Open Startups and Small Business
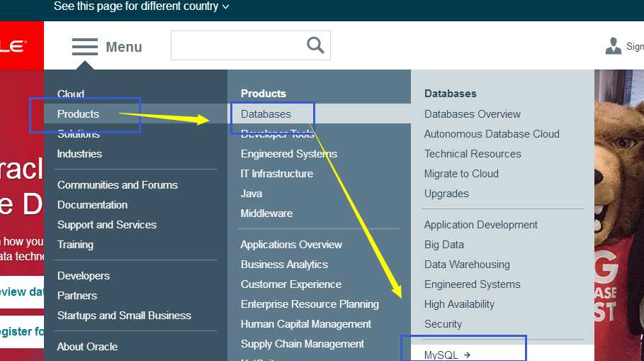This screenshot has width=644, height=361. (124, 316)
